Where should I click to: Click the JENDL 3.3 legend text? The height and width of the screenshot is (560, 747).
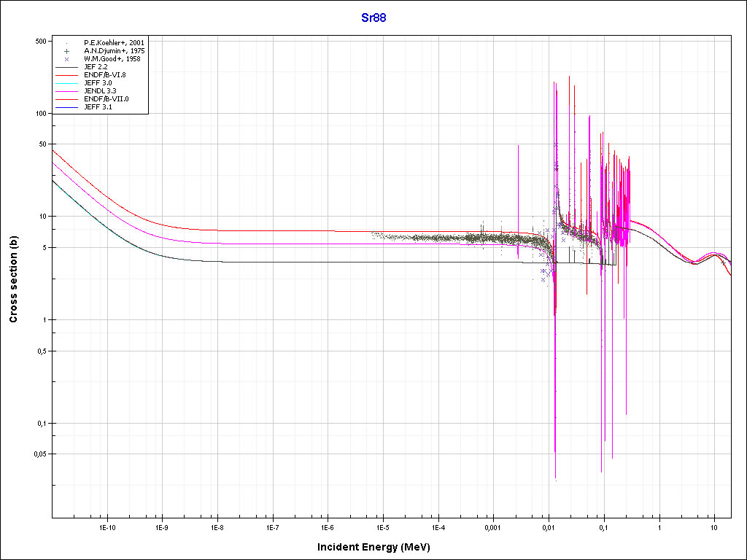(x=101, y=91)
